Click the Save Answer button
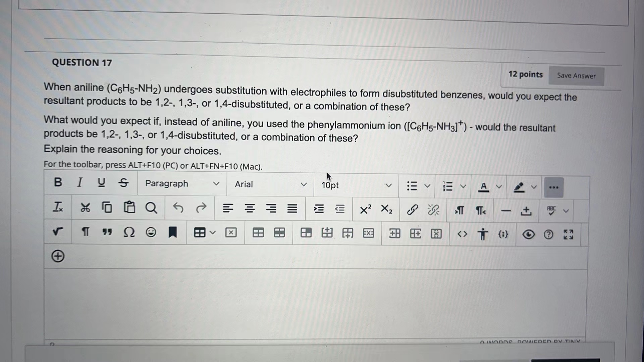The image size is (644, 362). pos(576,76)
